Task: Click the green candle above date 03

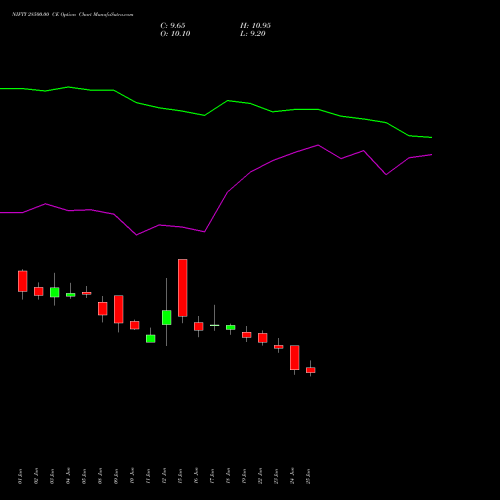Action: click(55, 292)
